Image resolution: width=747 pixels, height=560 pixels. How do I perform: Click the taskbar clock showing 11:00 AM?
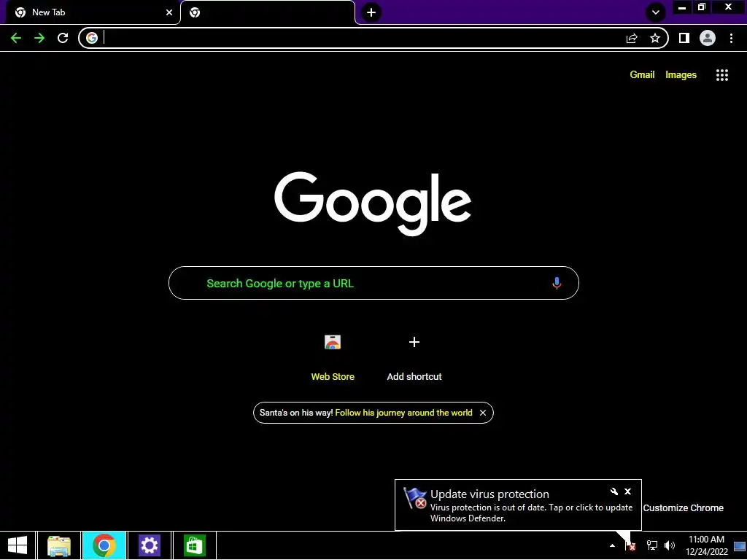(x=706, y=545)
